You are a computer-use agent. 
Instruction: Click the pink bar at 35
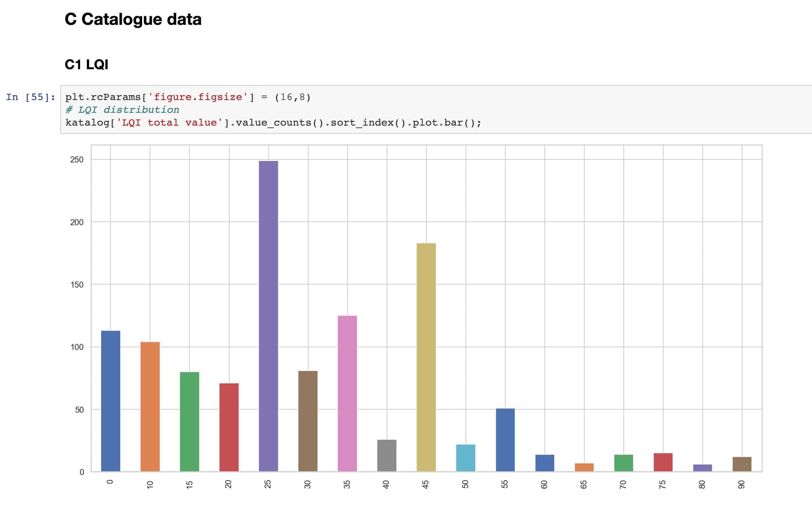click(x=347, y=393)
